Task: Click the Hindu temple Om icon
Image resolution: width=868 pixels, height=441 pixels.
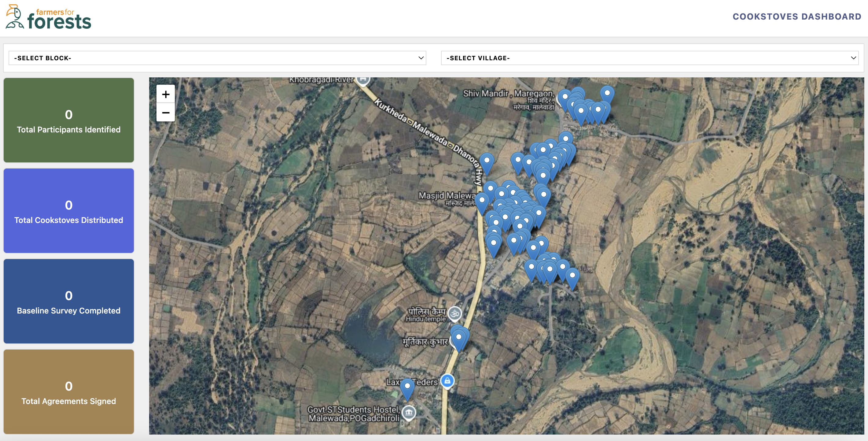Action: coord(454,313)
